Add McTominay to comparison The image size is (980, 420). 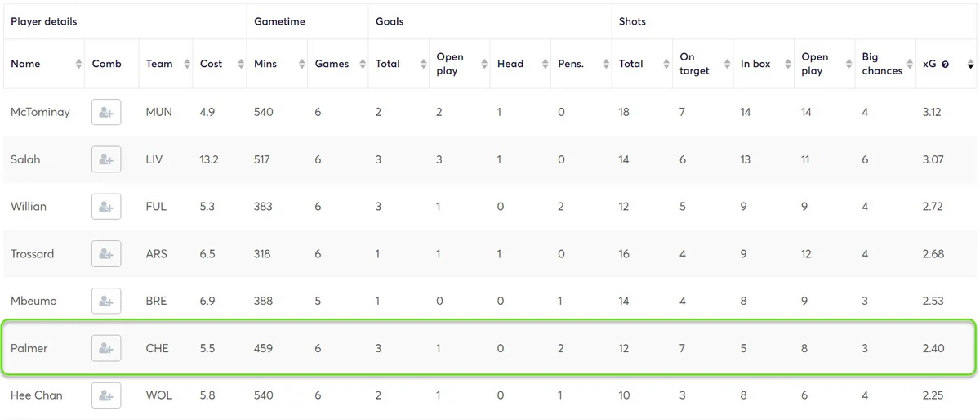106,112
